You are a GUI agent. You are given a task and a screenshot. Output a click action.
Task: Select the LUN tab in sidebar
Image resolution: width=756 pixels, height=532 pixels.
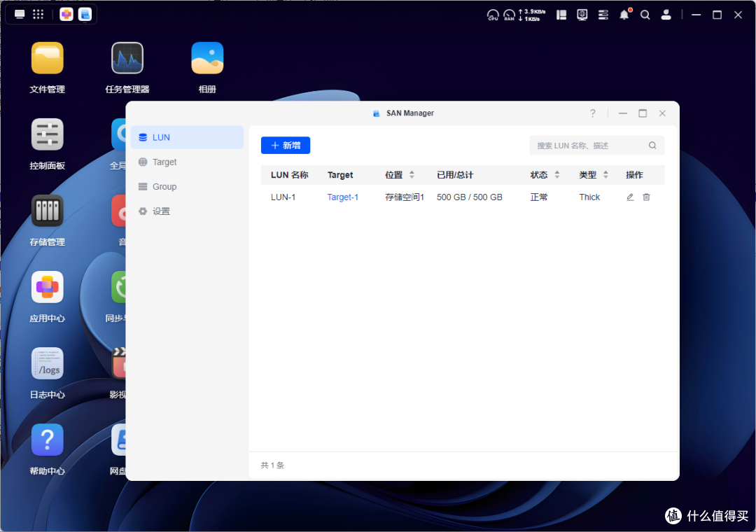[187, 137]
